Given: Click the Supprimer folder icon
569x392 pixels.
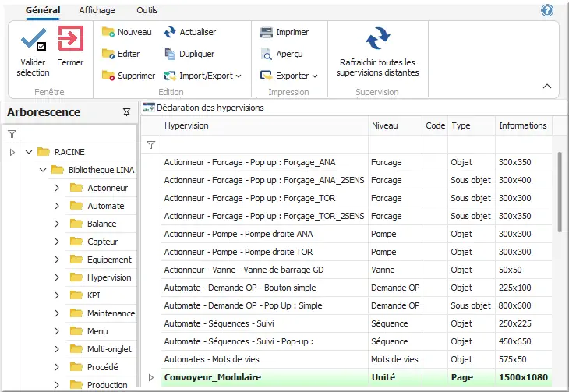Looking at the screenshot, I should [108, 76].
